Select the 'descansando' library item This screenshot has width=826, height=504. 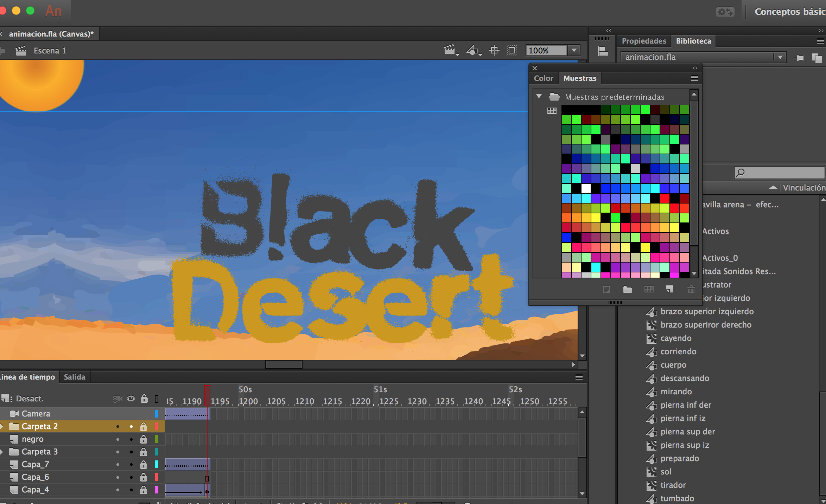[685, 378]
